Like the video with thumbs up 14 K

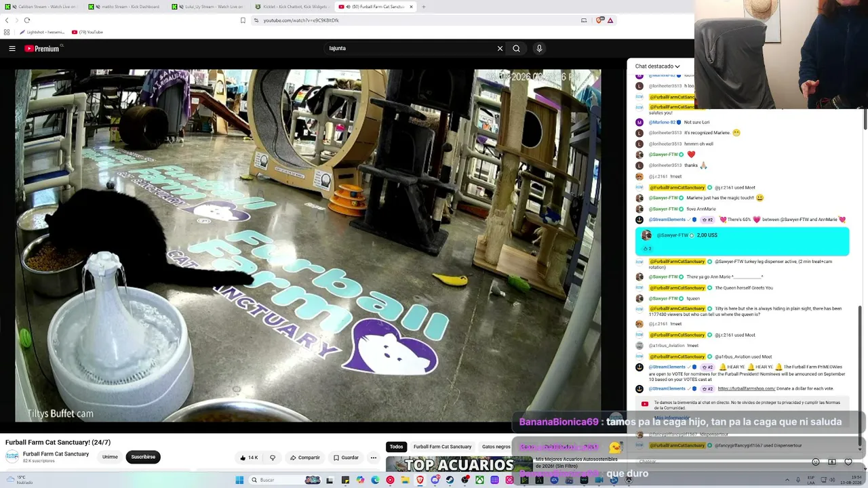click(249, 457)
